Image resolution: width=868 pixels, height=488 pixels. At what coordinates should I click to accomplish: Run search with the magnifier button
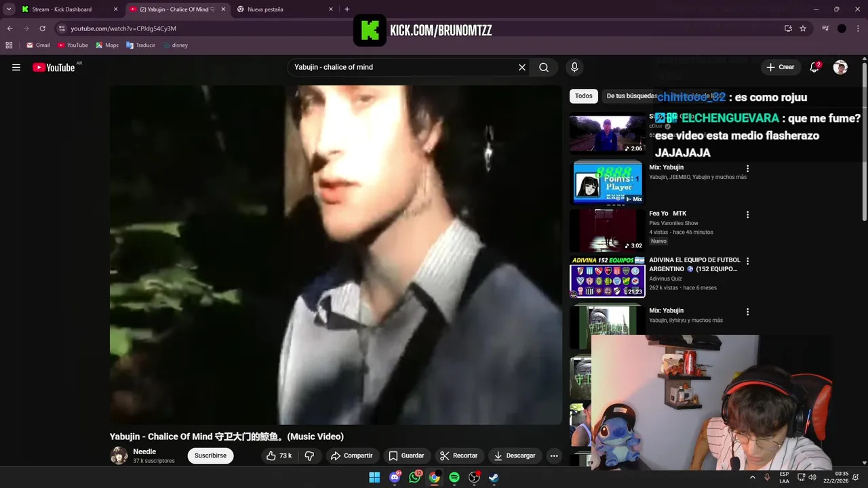tap(544, 67)
